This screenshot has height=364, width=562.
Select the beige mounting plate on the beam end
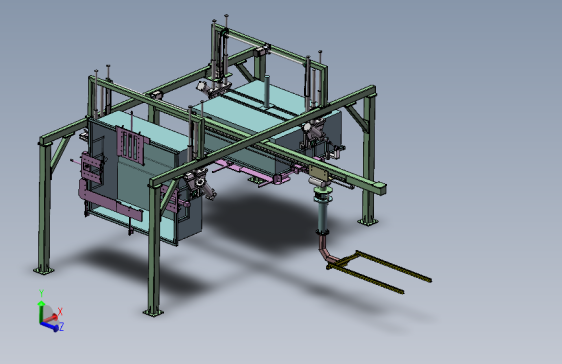[x=318, y=173]
